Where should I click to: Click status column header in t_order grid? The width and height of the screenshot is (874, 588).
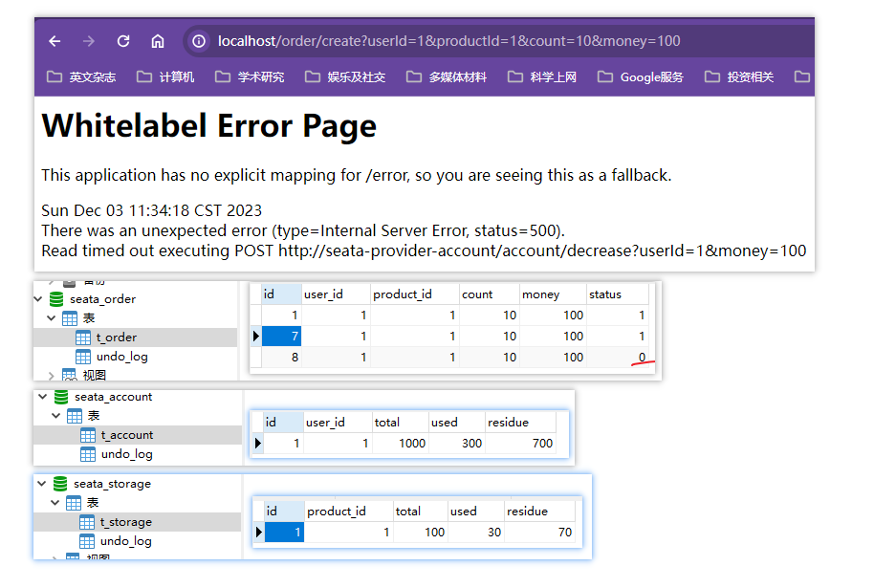tap(603, 294)
